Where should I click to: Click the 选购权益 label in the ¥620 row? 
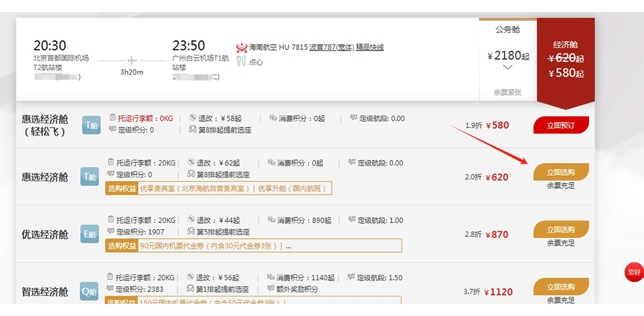click(x=122, y=188)
